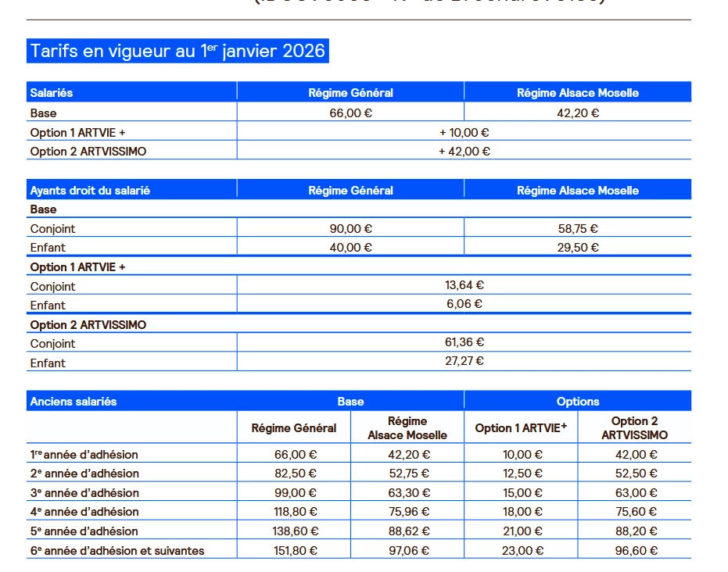Select the '3e année d'adhésion' row label
This screenshot has width=728, height=572.
coord(84,493)
